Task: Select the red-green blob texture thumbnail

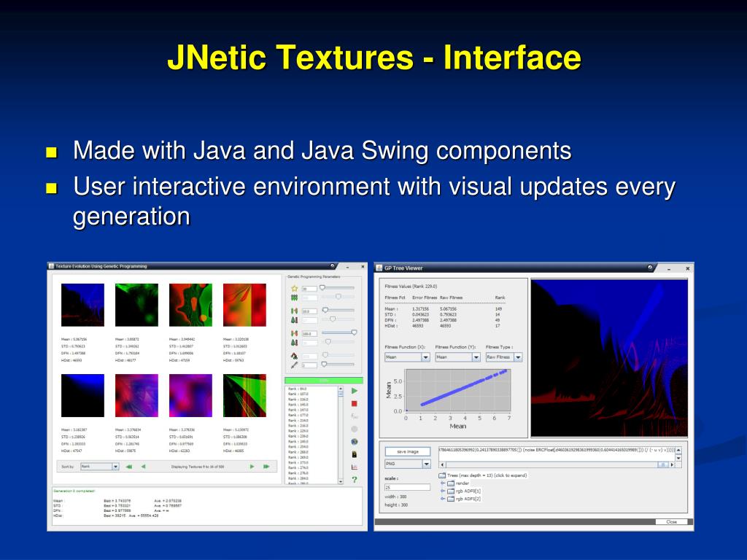Action: pos(190,305)
